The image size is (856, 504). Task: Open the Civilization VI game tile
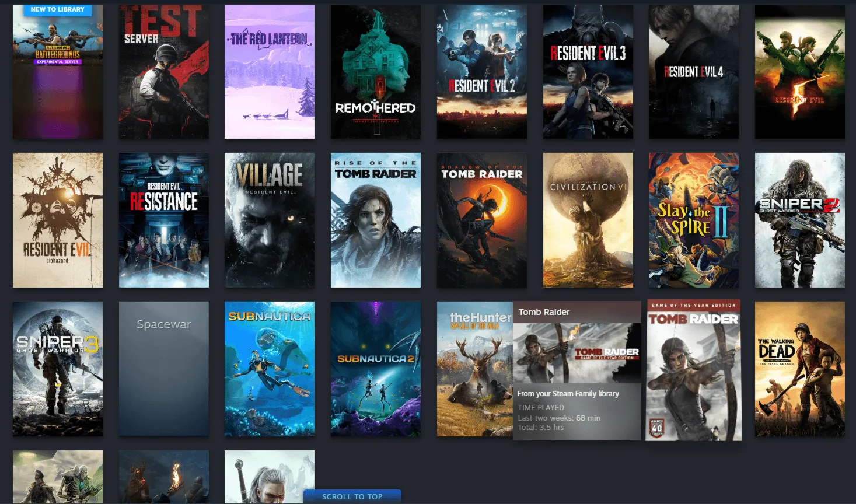click(588, 220)
